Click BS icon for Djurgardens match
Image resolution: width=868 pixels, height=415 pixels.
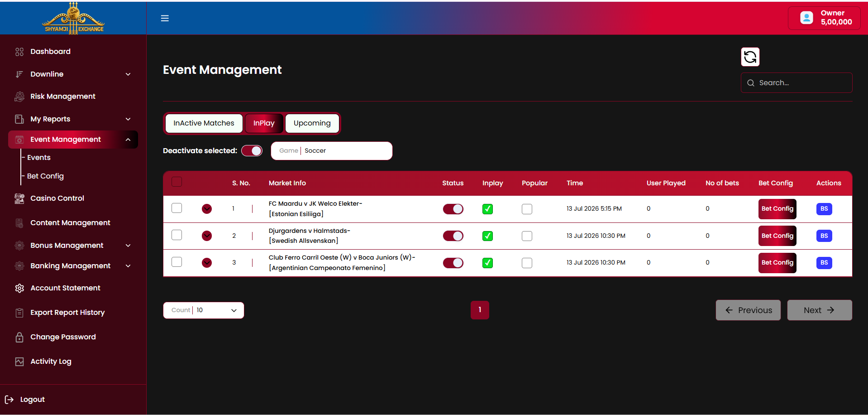coord(824,236)
